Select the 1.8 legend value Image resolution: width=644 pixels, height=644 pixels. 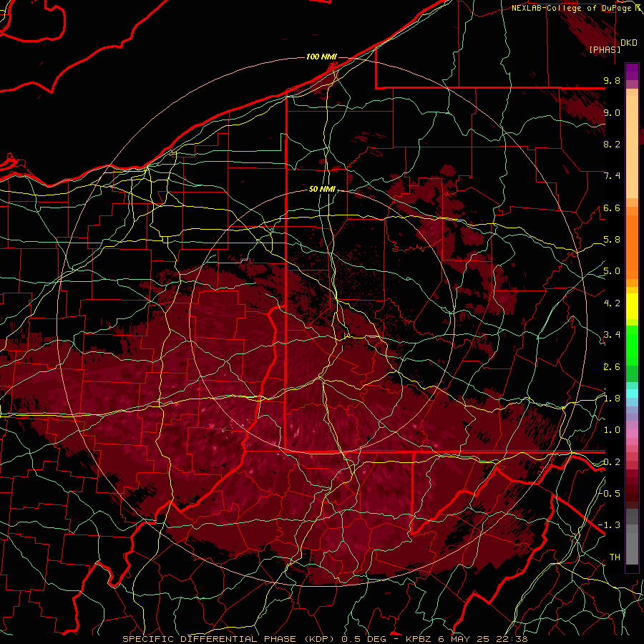coord(612,399)
